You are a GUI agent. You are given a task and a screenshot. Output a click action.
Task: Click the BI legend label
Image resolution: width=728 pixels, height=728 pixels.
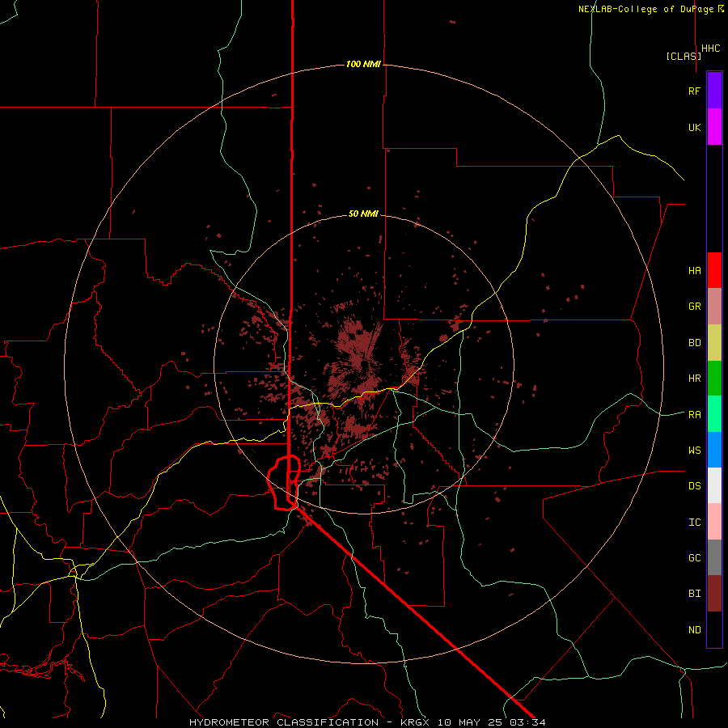point(694,594)
